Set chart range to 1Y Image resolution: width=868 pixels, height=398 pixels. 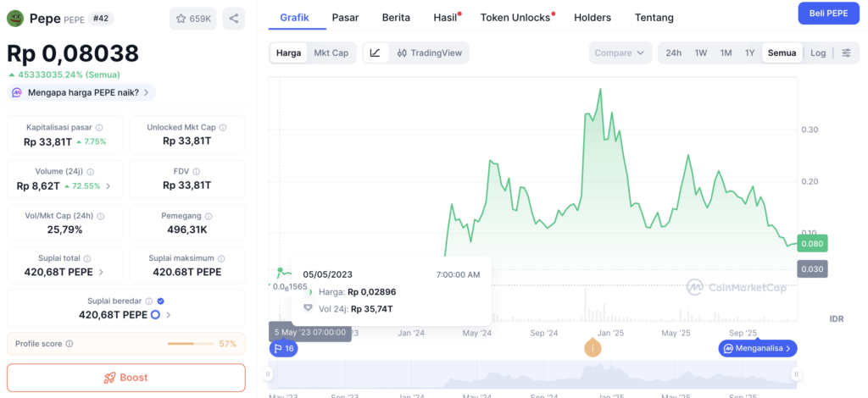[749, 53]
